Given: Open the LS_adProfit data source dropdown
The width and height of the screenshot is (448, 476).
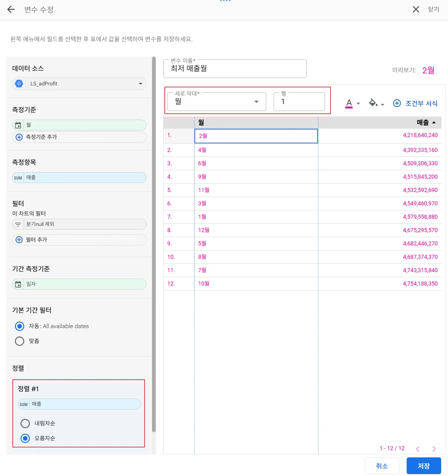Looking at the screenshot, I should [x=141, y=84].
